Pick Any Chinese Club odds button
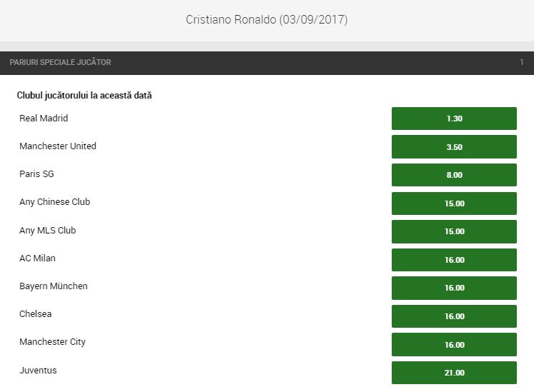This screenshot has width=534, height=392. pyautogui.click(x=454, y=203)
